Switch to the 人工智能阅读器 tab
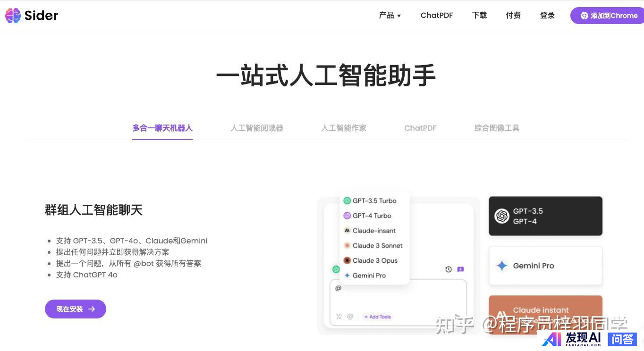 [x=257, y=128]
